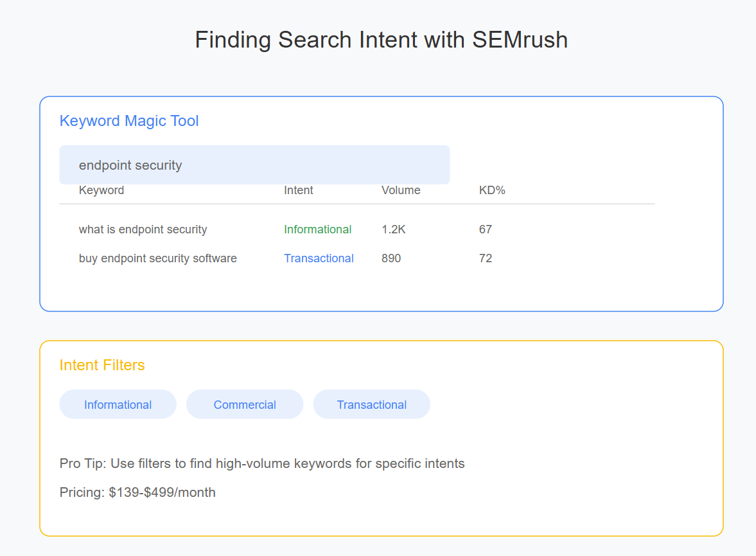Click the Keyword column header

pos(101,190)
